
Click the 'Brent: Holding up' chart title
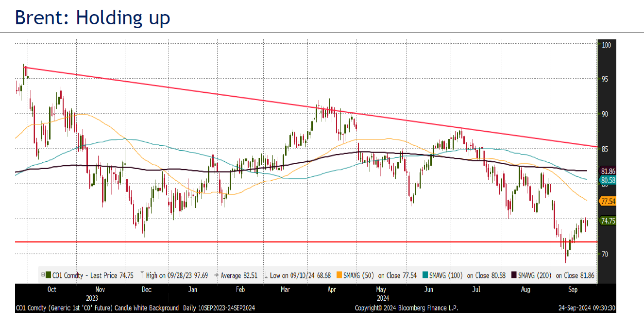click(93, 17)
